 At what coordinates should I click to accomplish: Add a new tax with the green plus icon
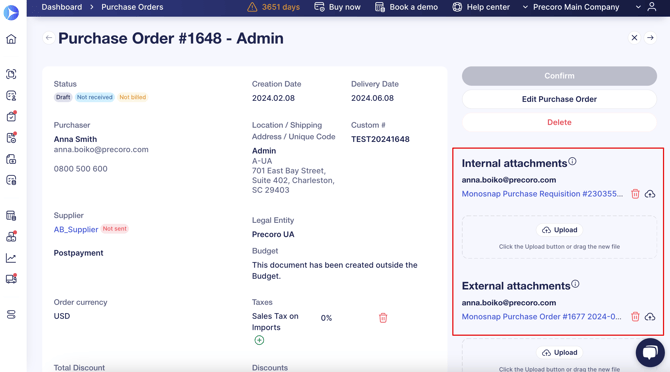pos(259,340)
